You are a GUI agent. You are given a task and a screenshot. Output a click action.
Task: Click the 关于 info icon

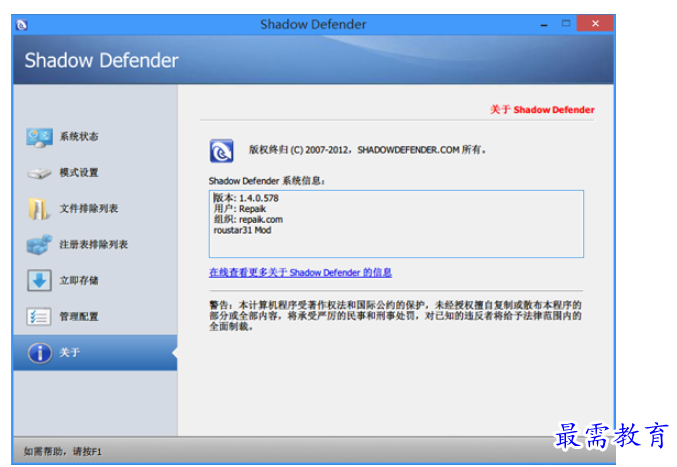(40, 353)
